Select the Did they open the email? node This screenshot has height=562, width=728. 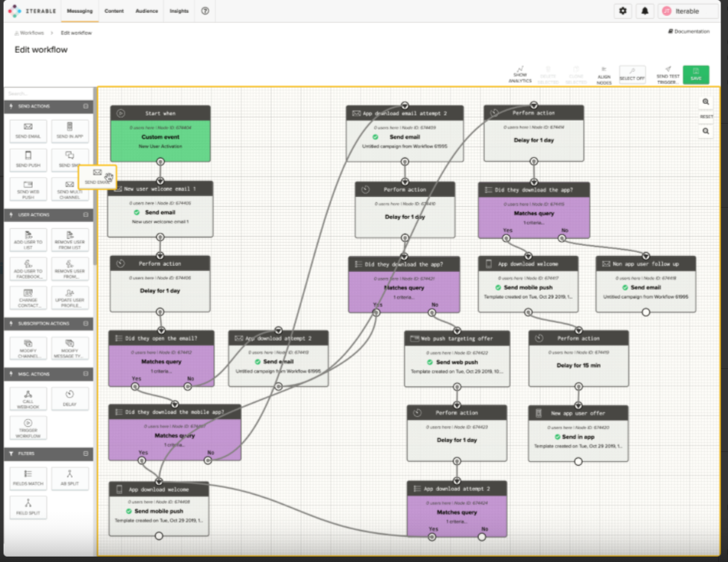coord(161,358)
